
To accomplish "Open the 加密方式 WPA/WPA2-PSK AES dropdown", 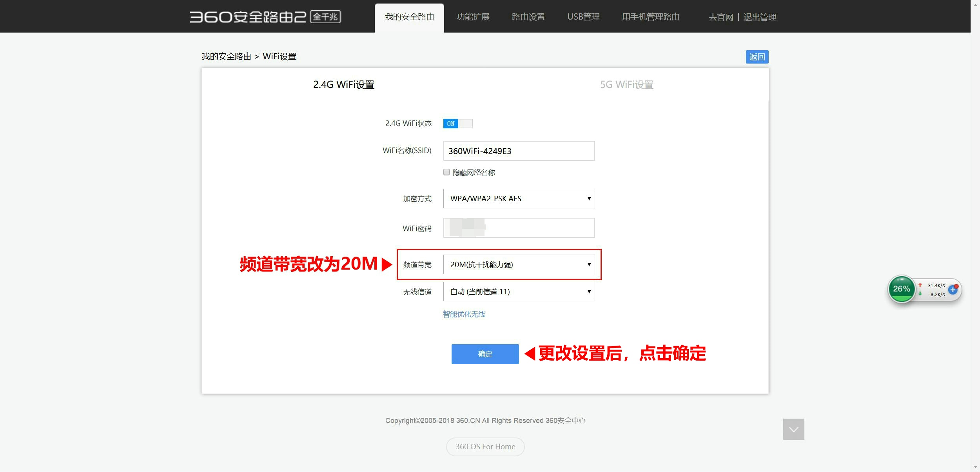I will (x=519, y=199).
